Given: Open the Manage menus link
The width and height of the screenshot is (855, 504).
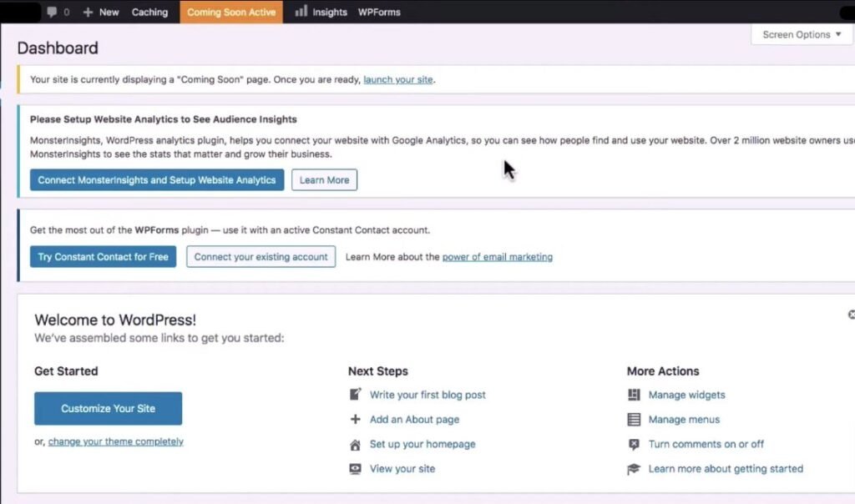Looking at the screenshot, I should [x=684, y=420].
